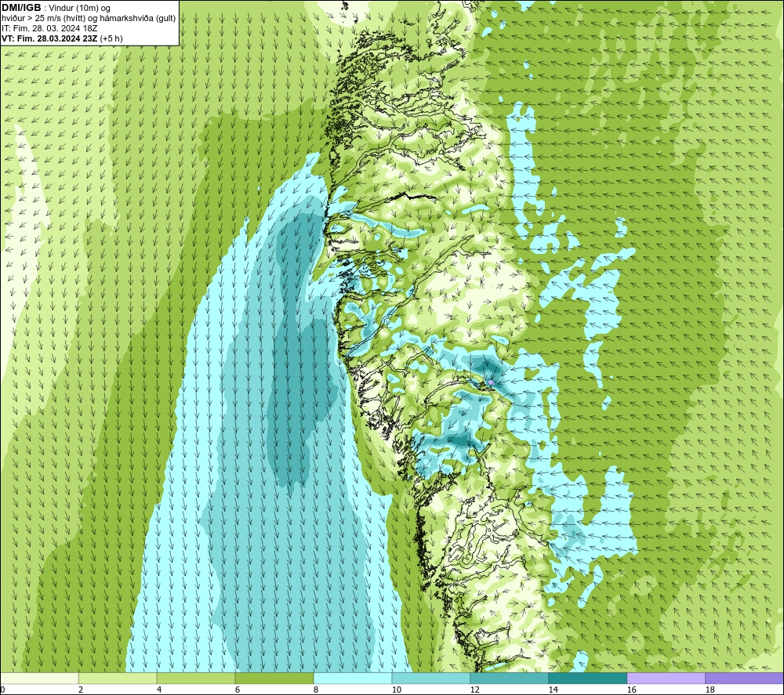The image size is (784, 695).
Task: Click the 16–18 m/s light purple swatch
Action: [666, 678]
